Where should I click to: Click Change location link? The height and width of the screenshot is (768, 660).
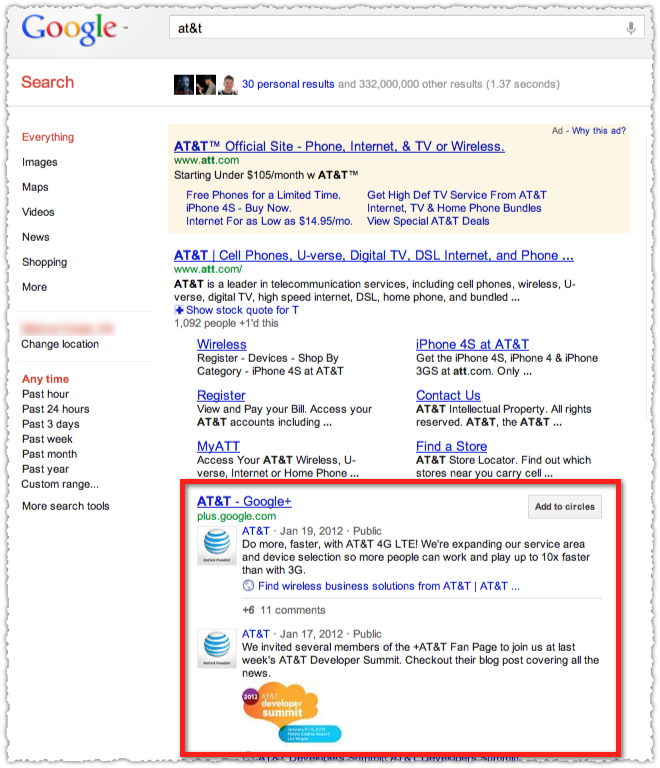pyautogui.click(x=60, y=344)
